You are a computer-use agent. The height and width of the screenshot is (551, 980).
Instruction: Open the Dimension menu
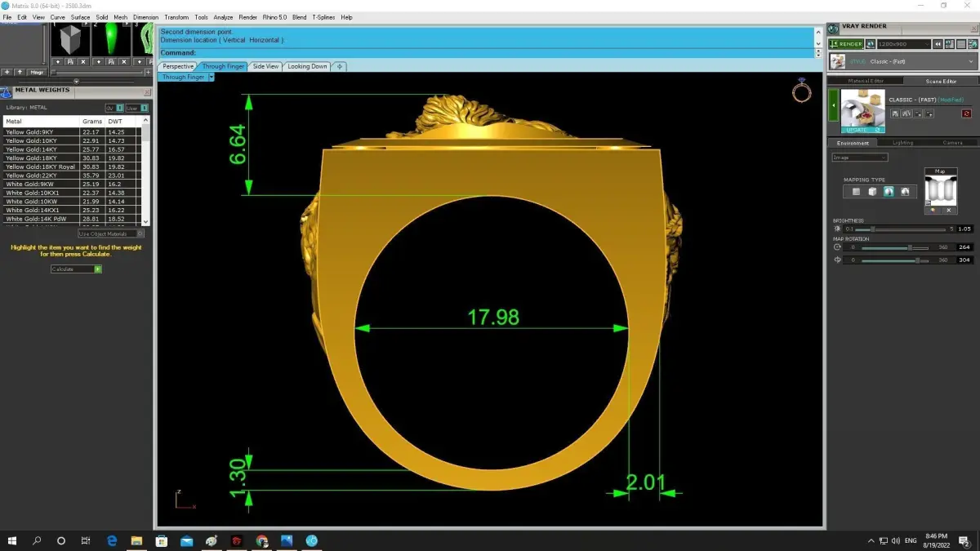pyautogui.click(x=145, y=17)
